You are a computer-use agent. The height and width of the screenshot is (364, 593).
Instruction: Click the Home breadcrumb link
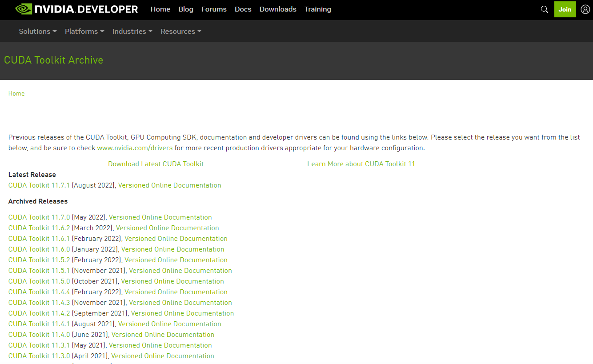click(16, 94)
